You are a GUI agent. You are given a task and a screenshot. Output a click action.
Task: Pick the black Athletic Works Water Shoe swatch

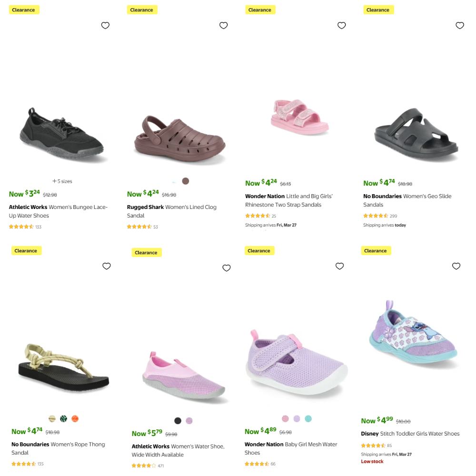click(x=178, y=421)
